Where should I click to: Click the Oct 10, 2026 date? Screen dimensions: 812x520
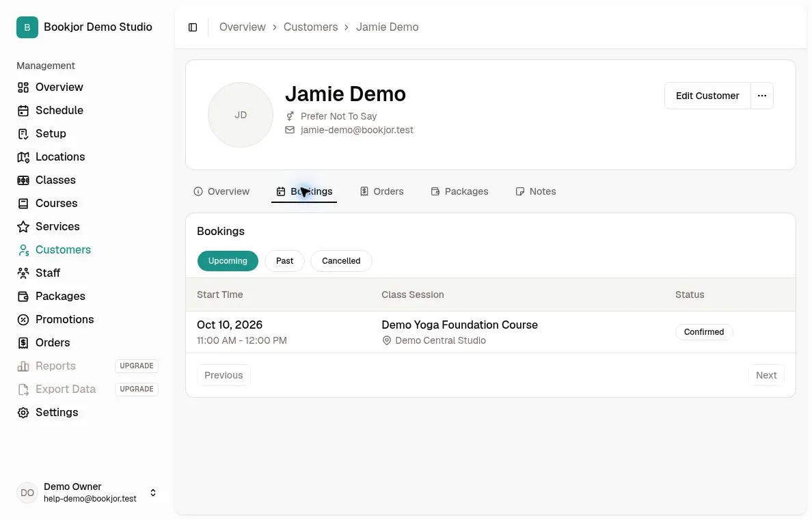click(x=230, y=325)
